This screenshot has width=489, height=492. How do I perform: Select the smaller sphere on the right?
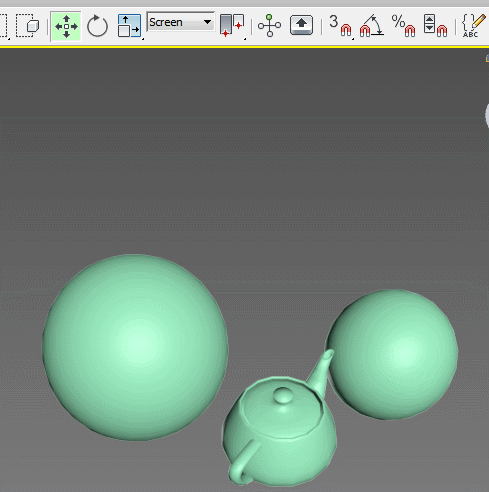point(393,355)
